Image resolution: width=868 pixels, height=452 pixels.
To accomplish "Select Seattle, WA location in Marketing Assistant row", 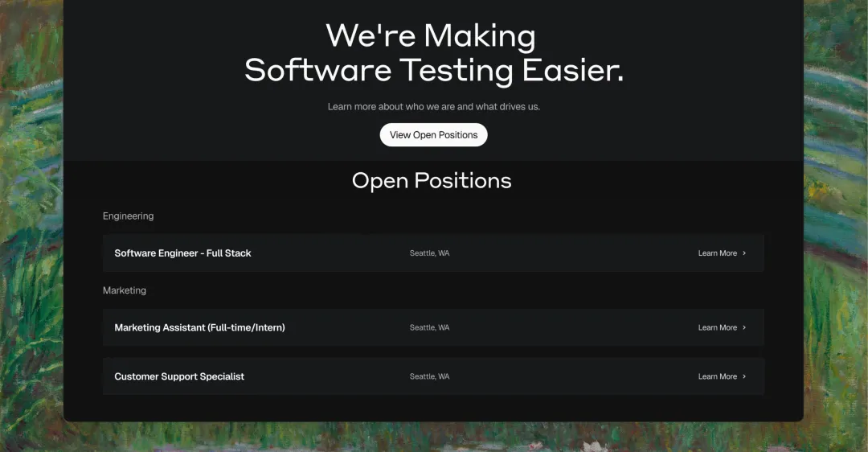I will point(429,327).
